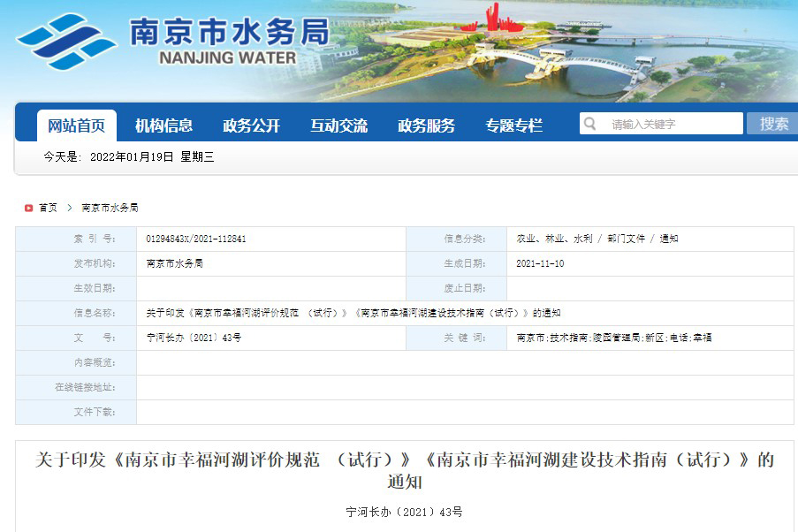Open the 网站首页 tab

click(76, 125)
